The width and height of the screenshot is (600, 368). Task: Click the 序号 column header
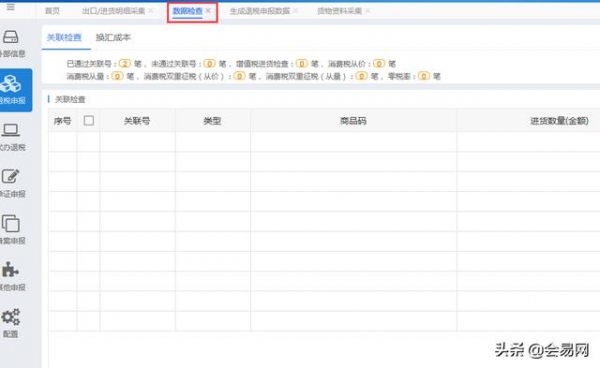pos(62,121)
